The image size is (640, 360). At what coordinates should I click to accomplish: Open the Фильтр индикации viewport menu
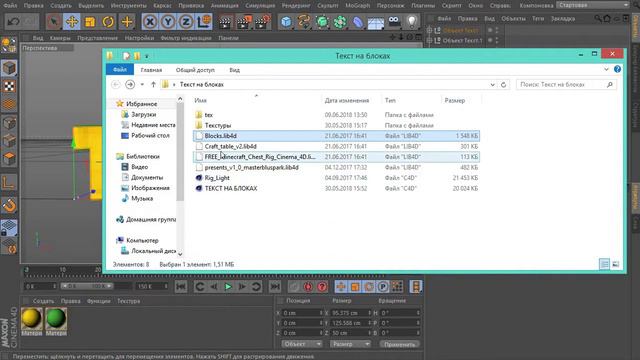tap(186, 38)
